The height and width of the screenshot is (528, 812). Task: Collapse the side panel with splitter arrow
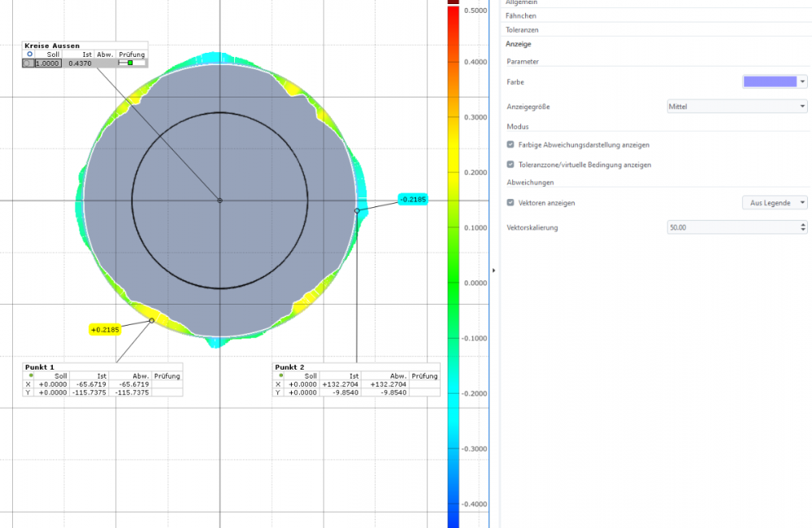pyautogui.click(x=493, y=270)
